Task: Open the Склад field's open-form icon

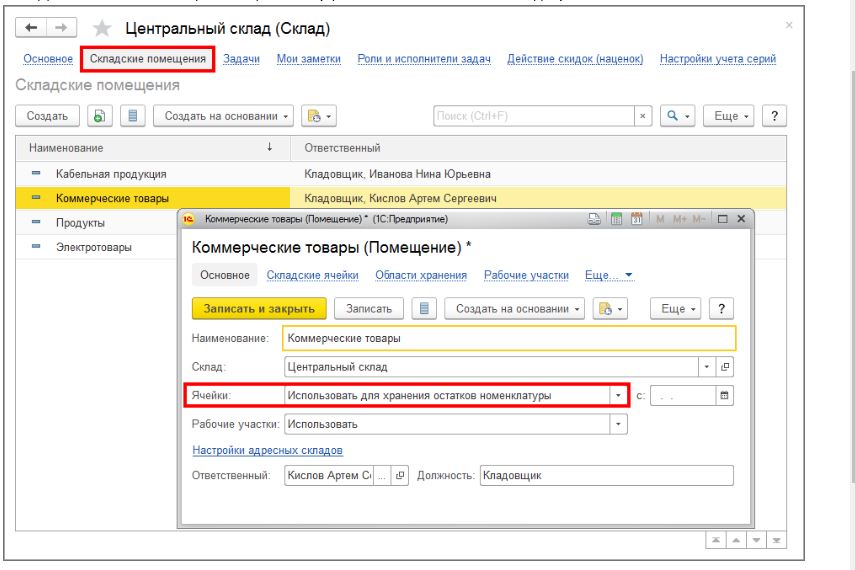Action: click(726, 366)
